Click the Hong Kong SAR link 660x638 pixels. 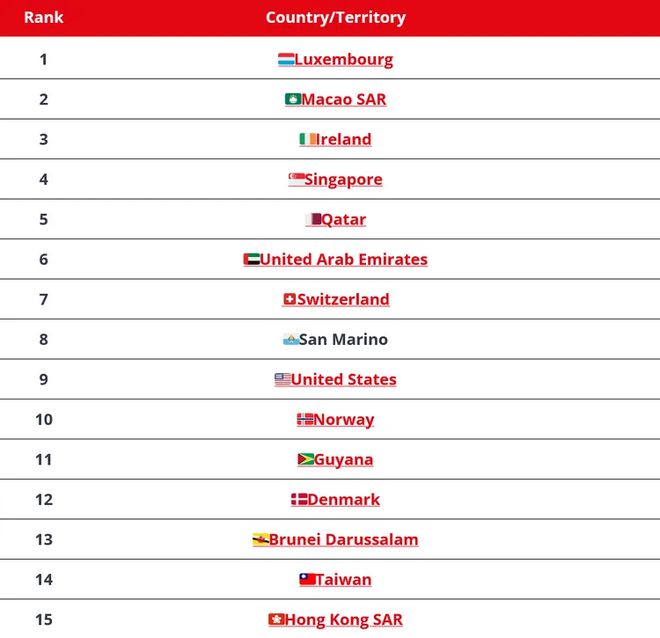pyautogui.click(x=343, y=620)
